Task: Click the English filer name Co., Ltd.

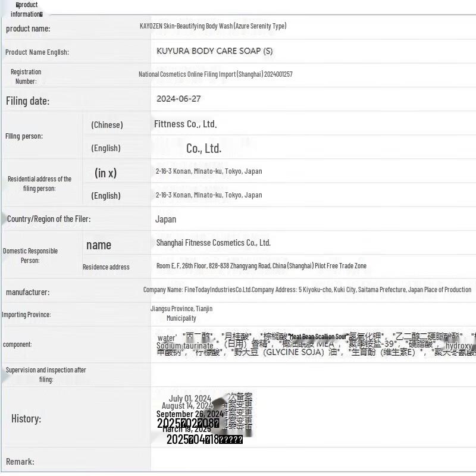Action: [x=203, y=149]
